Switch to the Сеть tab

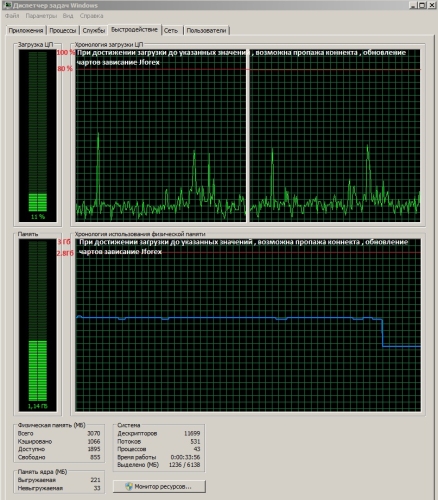pos(171,30)
